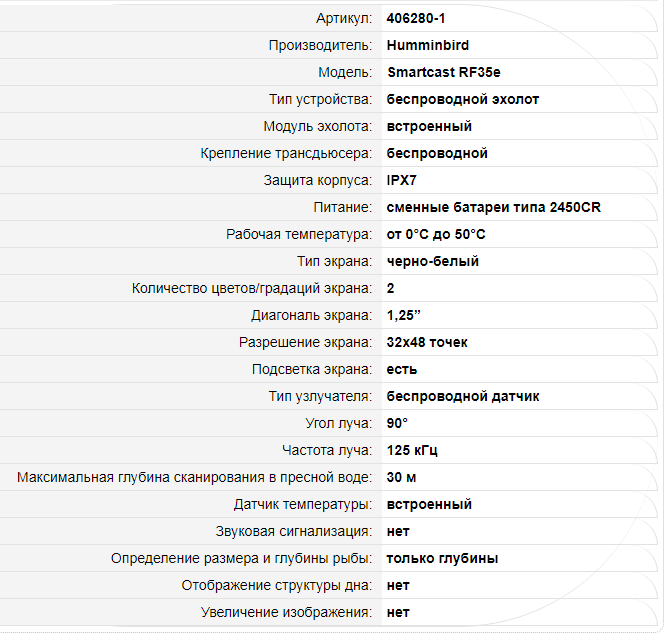The height and width of the screenshot is (634, 666).
Task: Select the 'встроенный' value for Модуль эхолота
Action: [429, 127]
